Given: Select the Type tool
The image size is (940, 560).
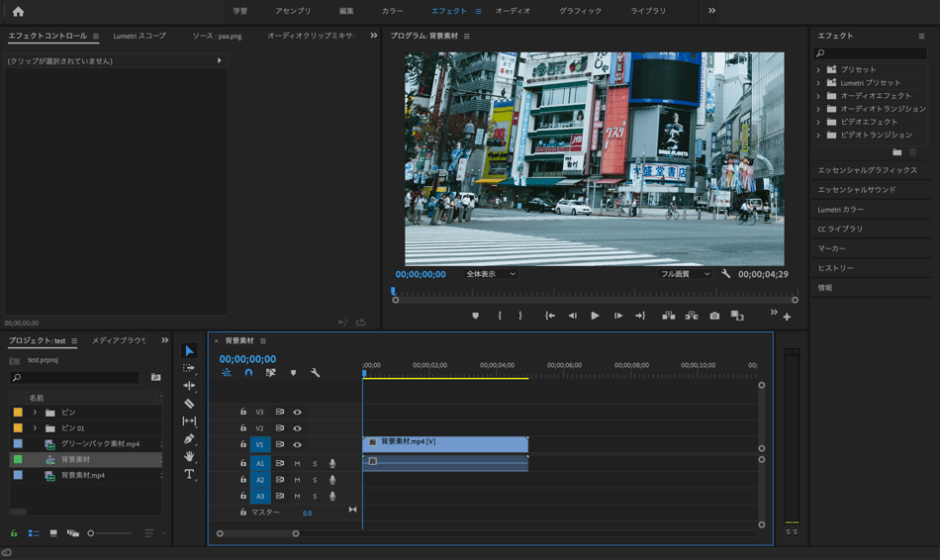Looking at the screenshot, I should (x=189, y=475).
